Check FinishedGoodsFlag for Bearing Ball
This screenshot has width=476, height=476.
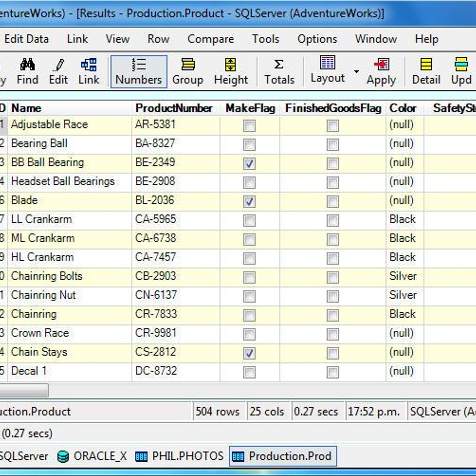[333, 145]
